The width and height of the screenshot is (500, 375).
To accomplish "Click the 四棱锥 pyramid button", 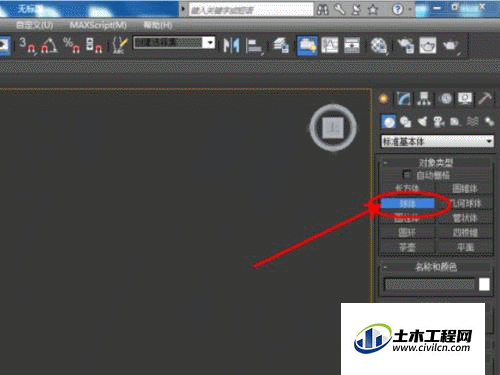I will coord(465,233).
